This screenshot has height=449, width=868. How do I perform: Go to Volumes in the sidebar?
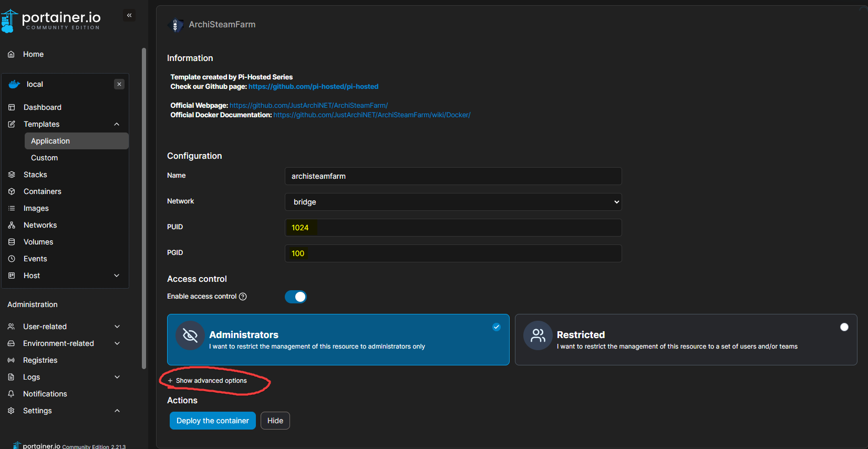tap(38, 242)
